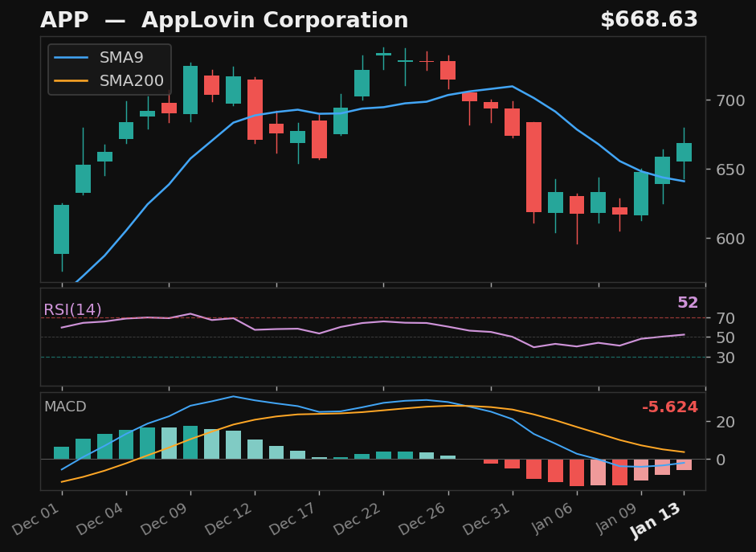Click the blue SMA9 legend line swatch
The height and width of the screenshot is (552, 756).
click(71, 57)
